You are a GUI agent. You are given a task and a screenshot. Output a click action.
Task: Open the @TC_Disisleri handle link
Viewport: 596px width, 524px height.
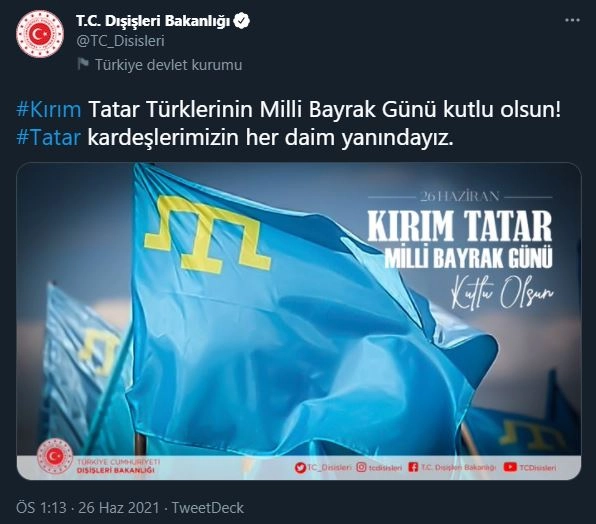tap(120, 41)
